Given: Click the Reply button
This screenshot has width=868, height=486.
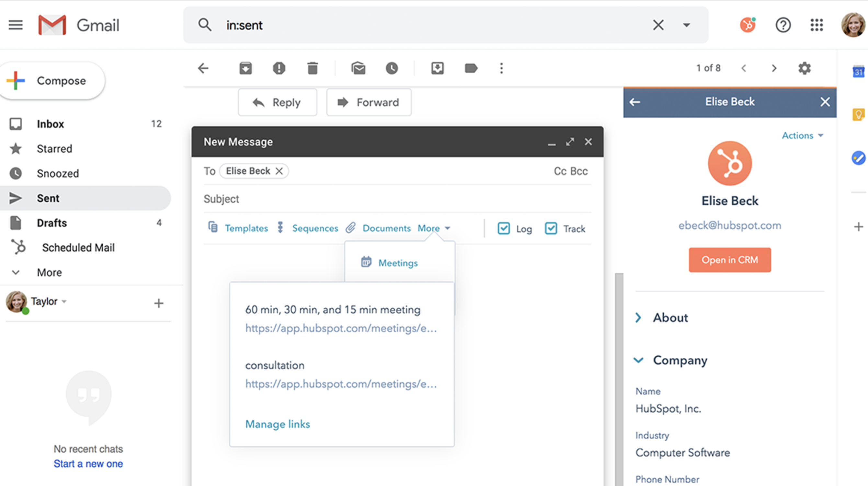Looking at the screenshot, I should (x=278, y=102).
